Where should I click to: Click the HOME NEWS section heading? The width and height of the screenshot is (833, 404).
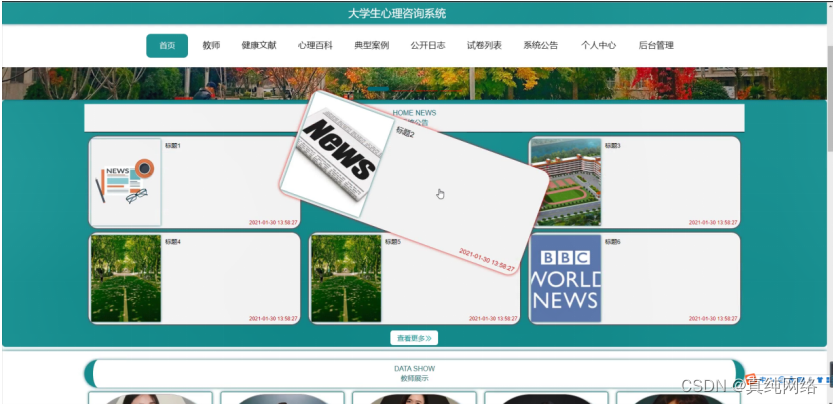[x=414, y=113]
